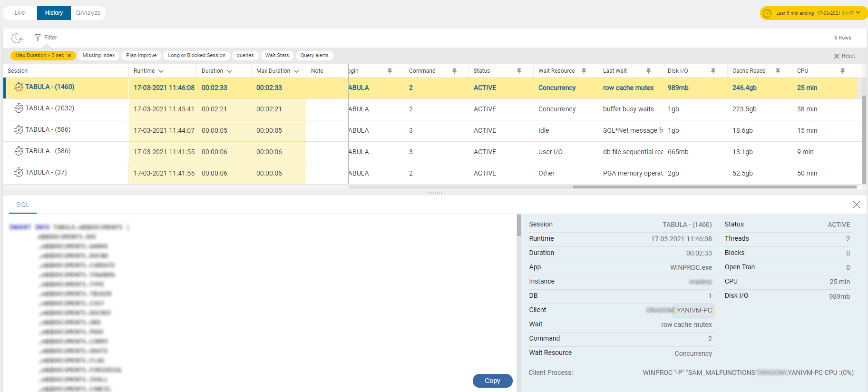Viewport: 868px width, 392px height.
Task: Click the Note column header
Action: coord(317,71)
